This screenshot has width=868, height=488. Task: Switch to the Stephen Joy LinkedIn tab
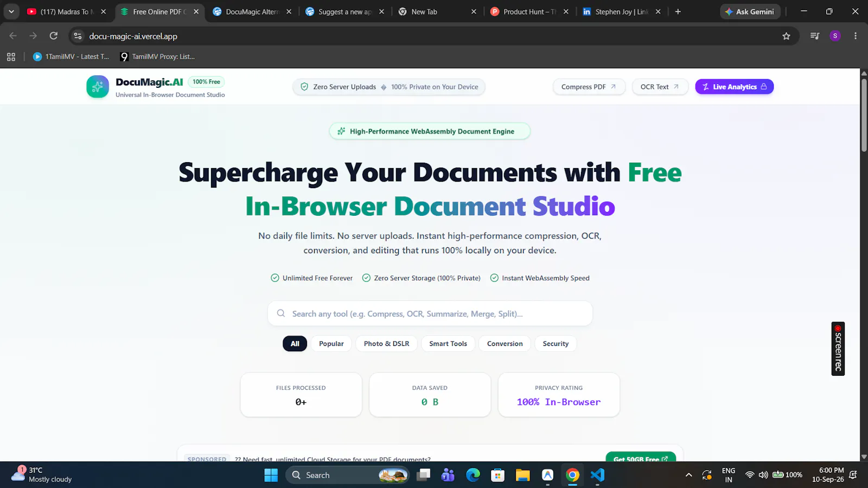[621, 11]
